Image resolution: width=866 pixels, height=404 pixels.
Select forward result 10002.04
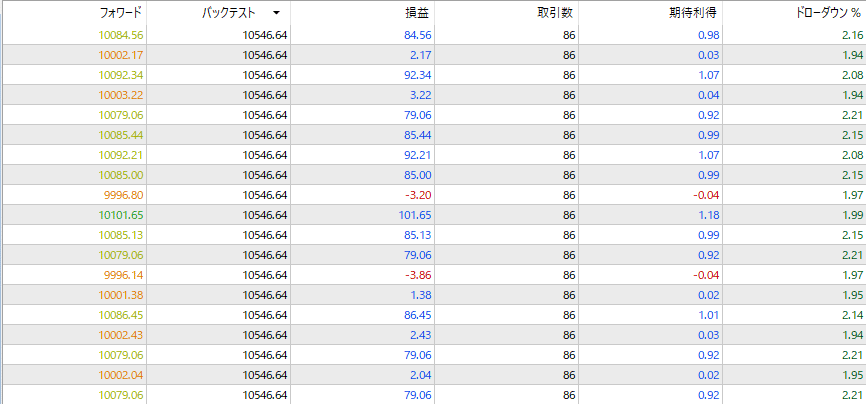(x=121, y=375)
